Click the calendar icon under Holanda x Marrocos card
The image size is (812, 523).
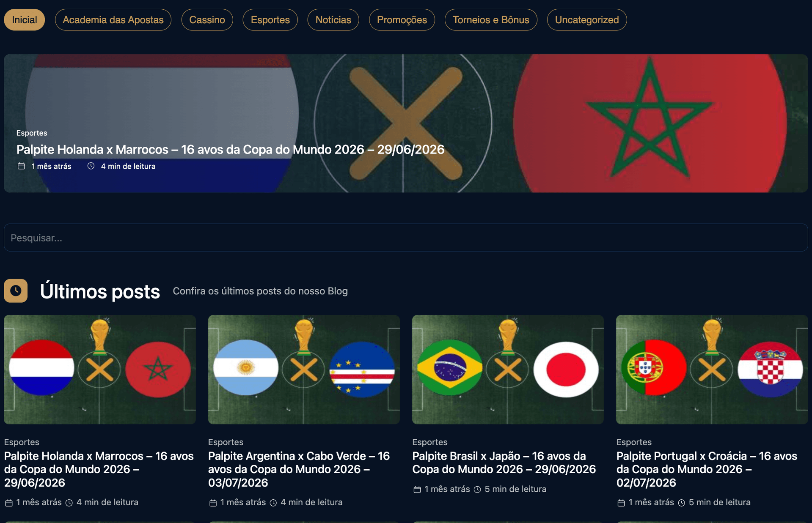click(x=9, y=503)
